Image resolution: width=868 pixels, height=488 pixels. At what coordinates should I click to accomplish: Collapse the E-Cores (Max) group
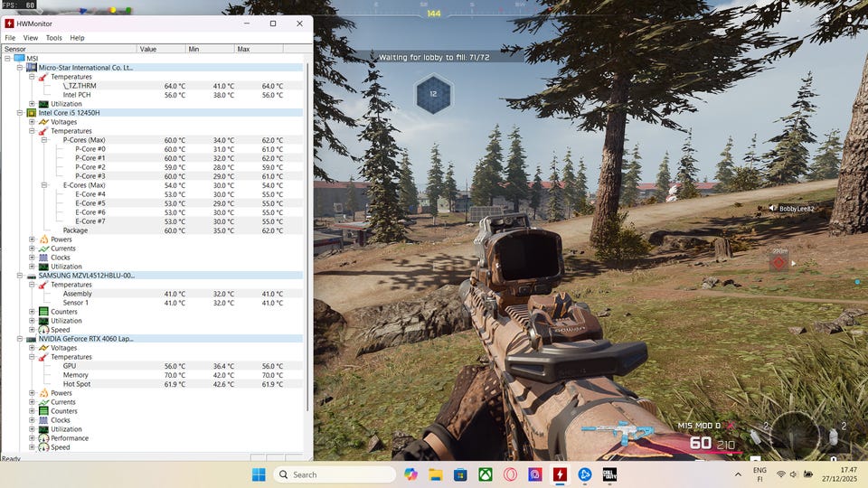44,185
